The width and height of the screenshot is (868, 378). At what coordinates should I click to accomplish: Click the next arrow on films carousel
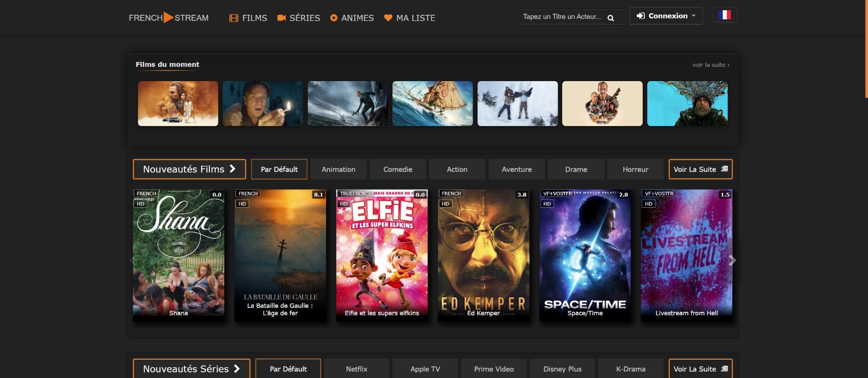[732, 260]
